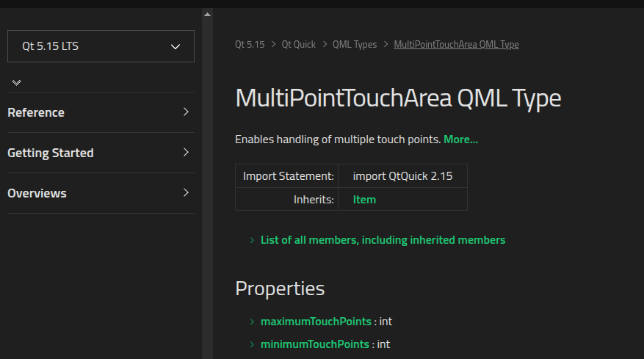Open List of all members link
644x359 pixels.
point(383,240)
